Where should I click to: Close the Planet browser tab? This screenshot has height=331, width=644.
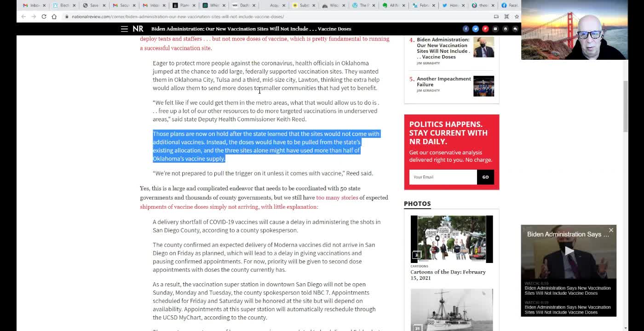pyautogui.click(x=194, y=6)
